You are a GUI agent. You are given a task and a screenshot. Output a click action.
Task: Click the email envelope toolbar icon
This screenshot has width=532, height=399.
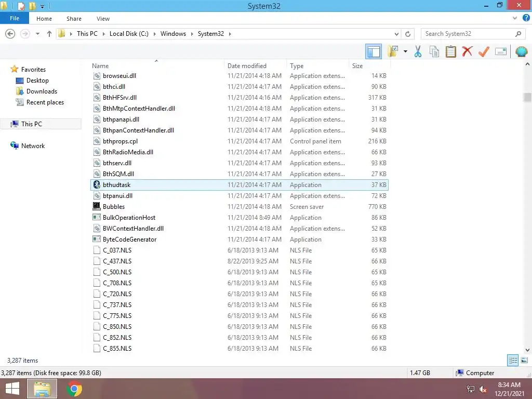[501, 51]
